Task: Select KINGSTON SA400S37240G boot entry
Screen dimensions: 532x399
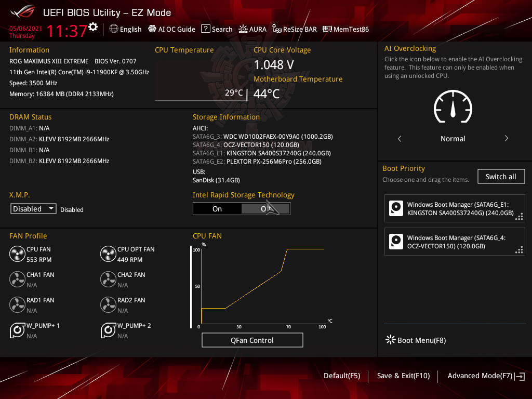Action: (455, 208)
